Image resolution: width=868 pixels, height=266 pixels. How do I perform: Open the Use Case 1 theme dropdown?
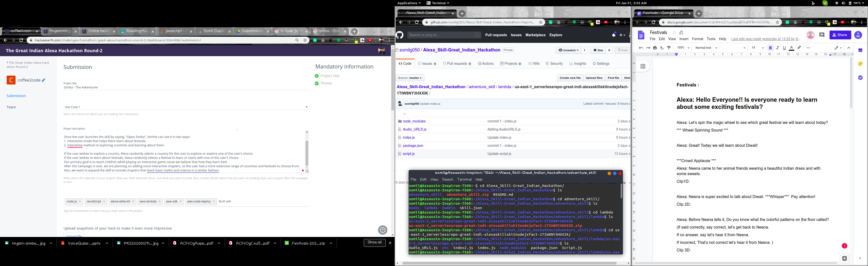pyautogui.click(x=186, y=107)
